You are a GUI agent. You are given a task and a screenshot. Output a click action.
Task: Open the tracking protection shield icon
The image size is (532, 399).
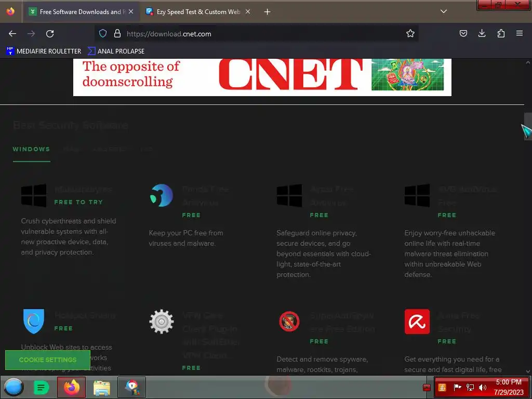[103, 33]
